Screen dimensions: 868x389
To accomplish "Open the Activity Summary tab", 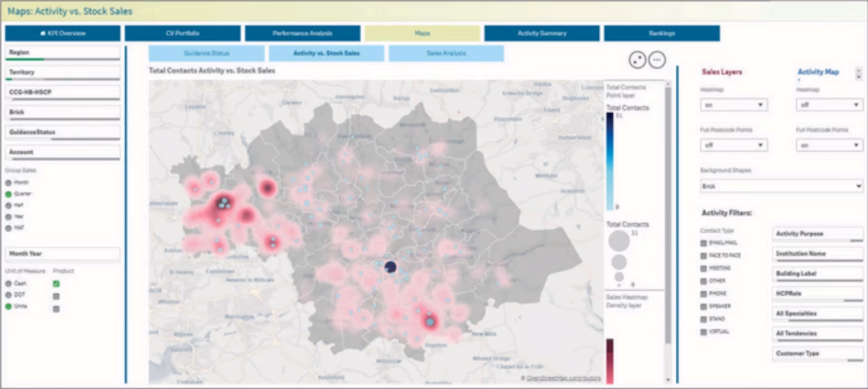I will coord(542,33).
